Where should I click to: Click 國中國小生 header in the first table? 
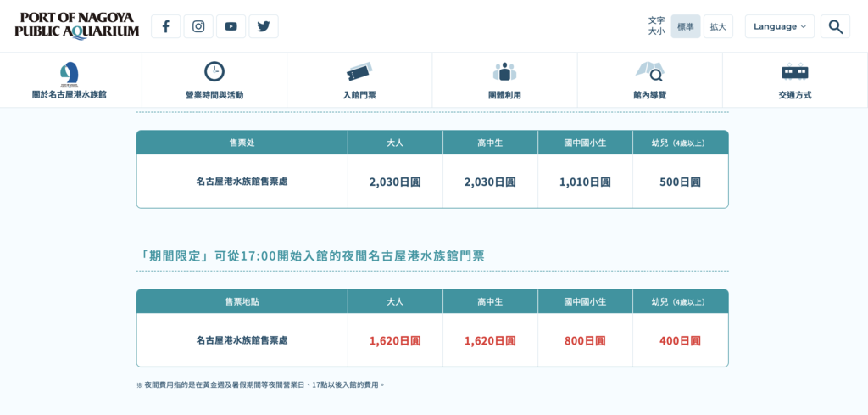pos(585,143)
